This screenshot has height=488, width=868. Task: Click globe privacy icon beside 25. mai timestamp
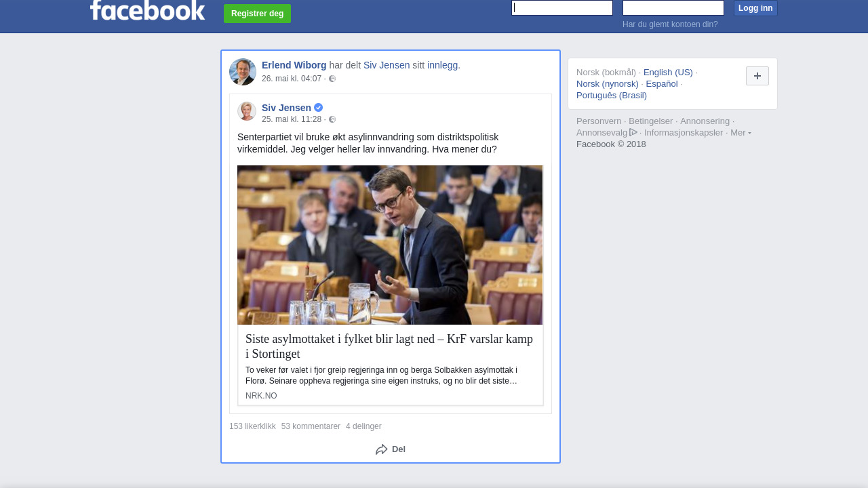(x=332, y=120)
